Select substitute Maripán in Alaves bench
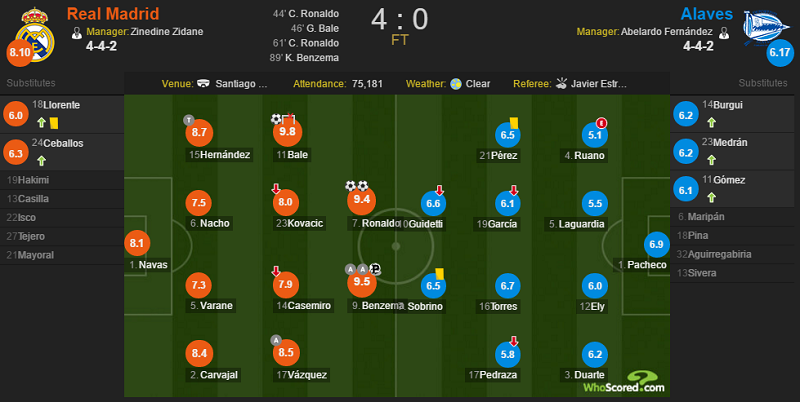This screenshot has height=402, width=800. [732, 216]
